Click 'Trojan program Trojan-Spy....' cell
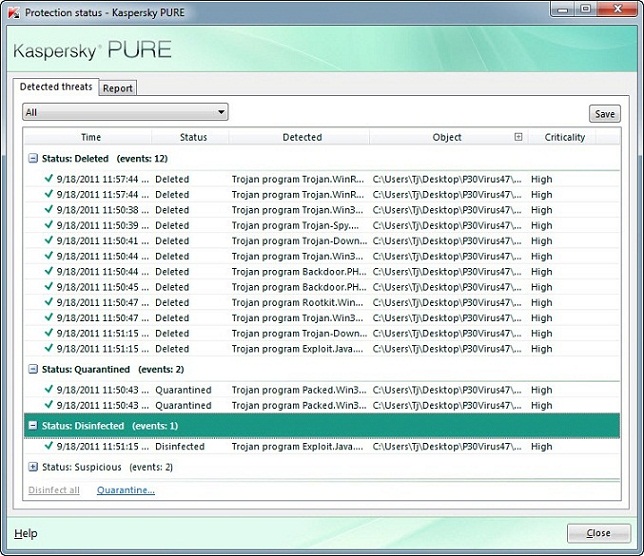This screenshot has height=556, width=644. [x=295, y=225]
